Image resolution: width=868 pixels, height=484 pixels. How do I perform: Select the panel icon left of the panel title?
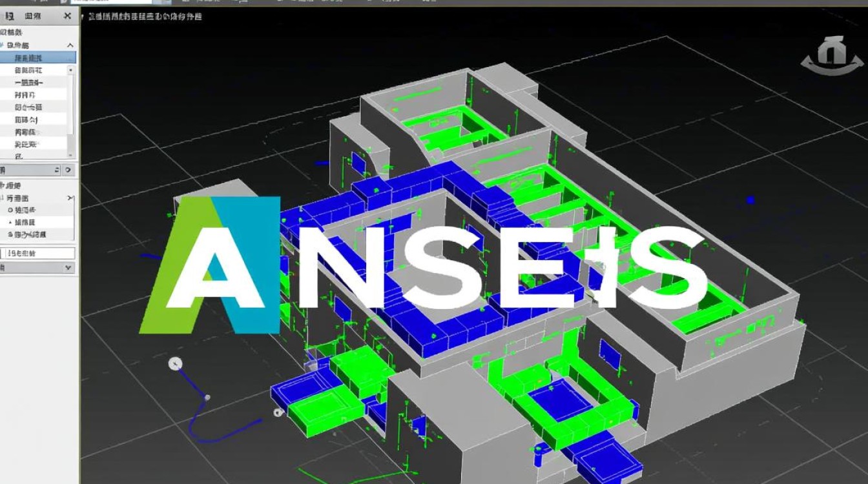pyautogui.click(x=8, y=15)
